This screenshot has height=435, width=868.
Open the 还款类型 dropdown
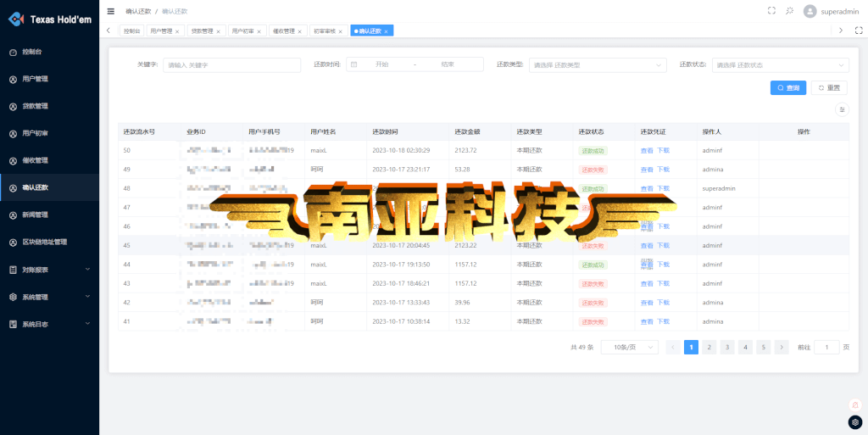pos(598,64)
